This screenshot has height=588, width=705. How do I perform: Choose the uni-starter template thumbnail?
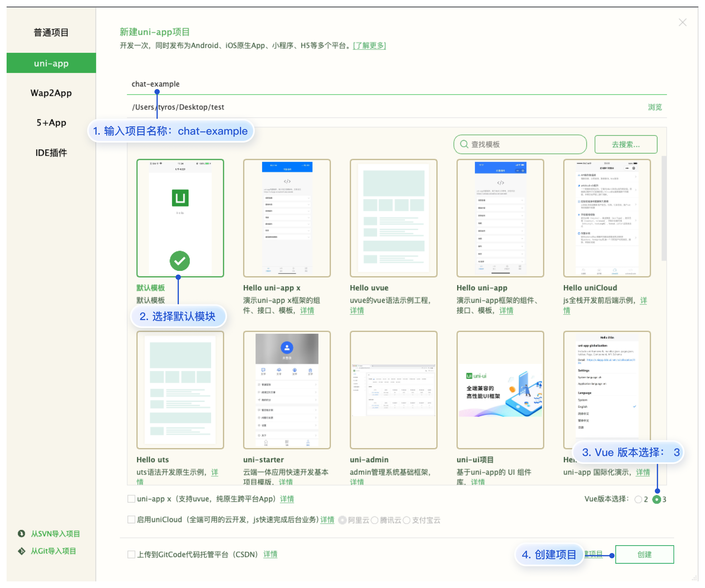coord(287,390)
